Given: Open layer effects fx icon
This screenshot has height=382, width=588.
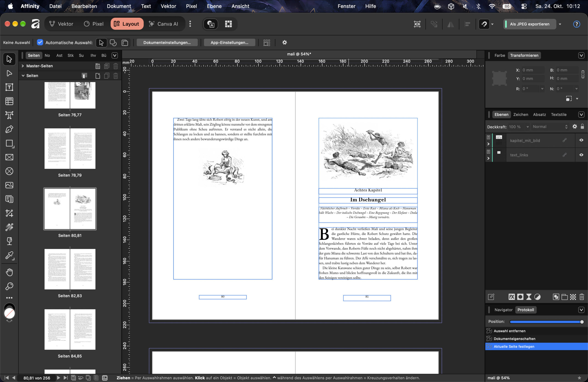Looking at the screenshot, I should coord(512,297).
